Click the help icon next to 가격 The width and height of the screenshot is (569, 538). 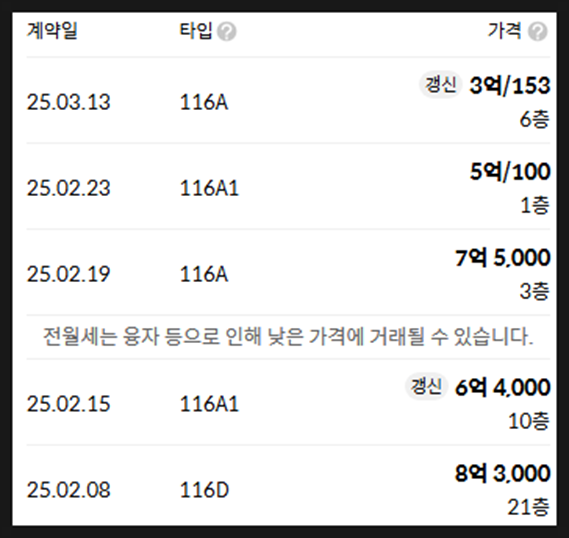(x=537, y=32)
